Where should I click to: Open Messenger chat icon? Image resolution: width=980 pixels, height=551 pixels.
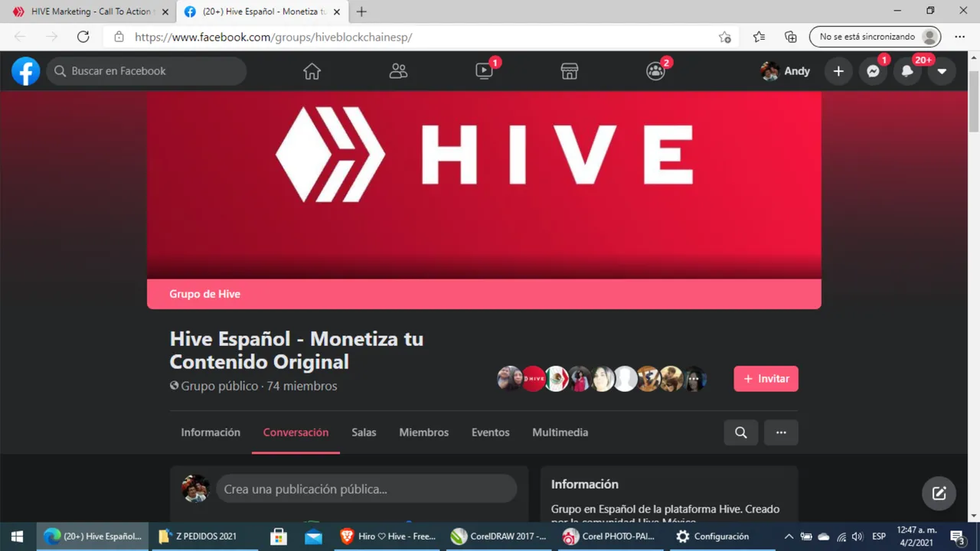pos(873,71)
